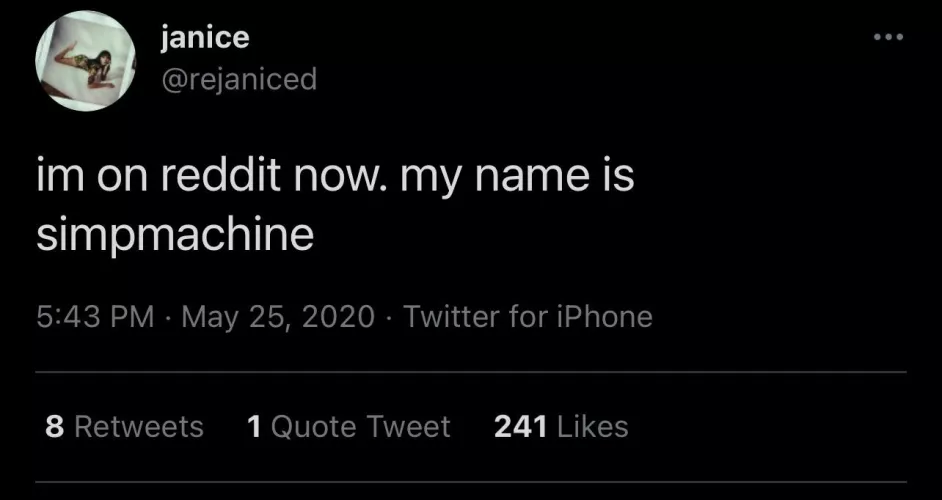Click the 5:43 PM timestamp

point(95,318)
